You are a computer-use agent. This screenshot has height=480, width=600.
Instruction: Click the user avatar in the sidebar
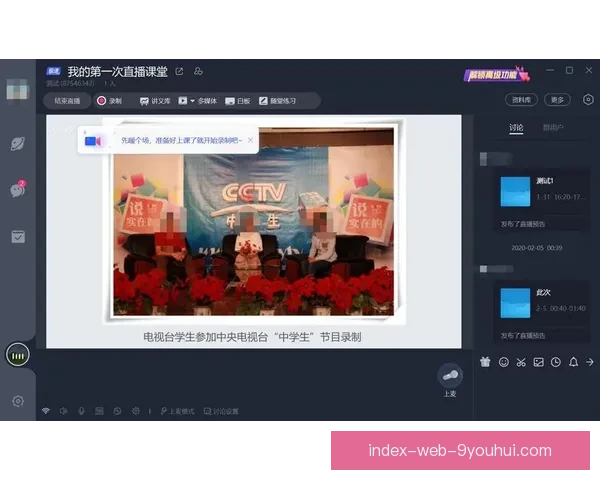pyautogui.click(x=17, y=89)
